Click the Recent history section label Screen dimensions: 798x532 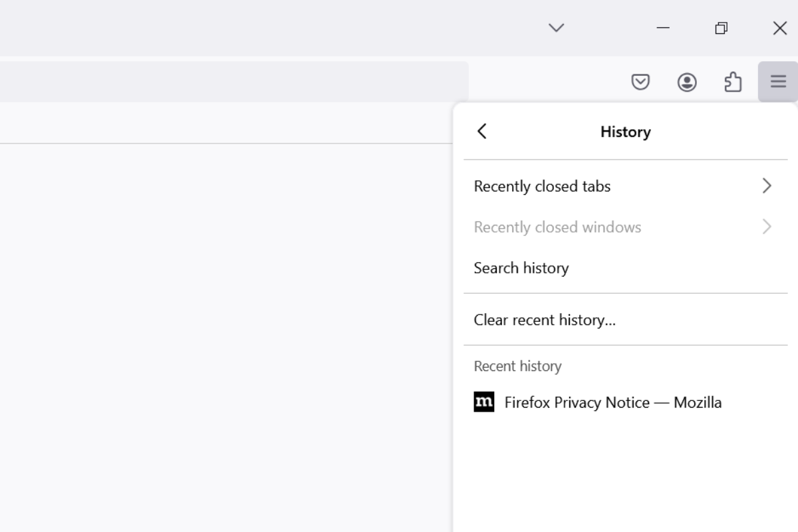[517, 366]
